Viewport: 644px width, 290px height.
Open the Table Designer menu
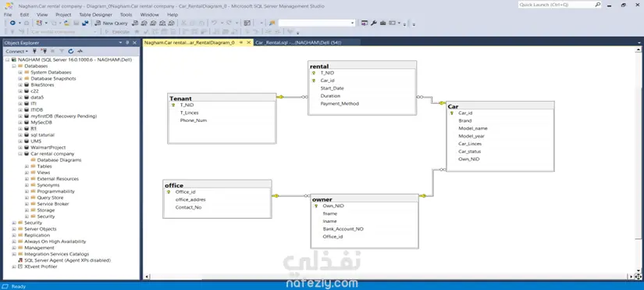[95, 14]
